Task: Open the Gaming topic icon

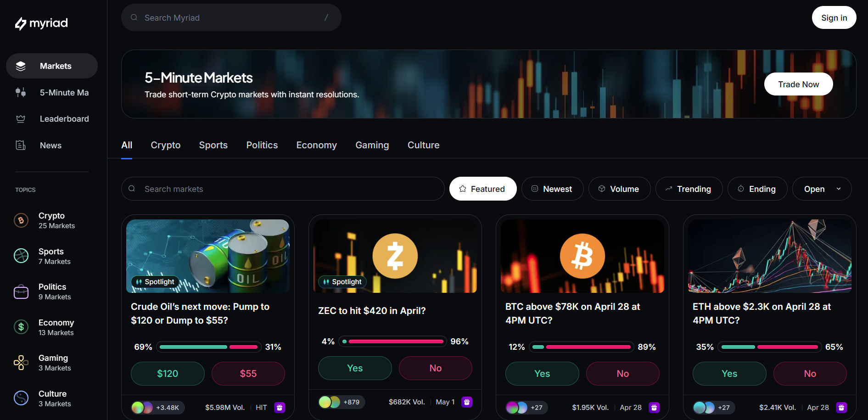Action: tap(21, 362)
